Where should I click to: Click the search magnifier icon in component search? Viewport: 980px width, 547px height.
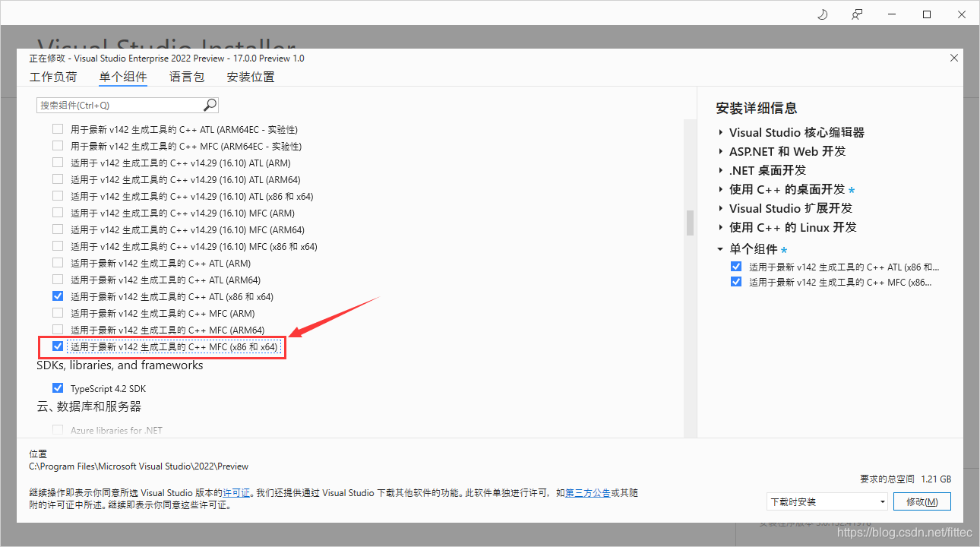210,105
